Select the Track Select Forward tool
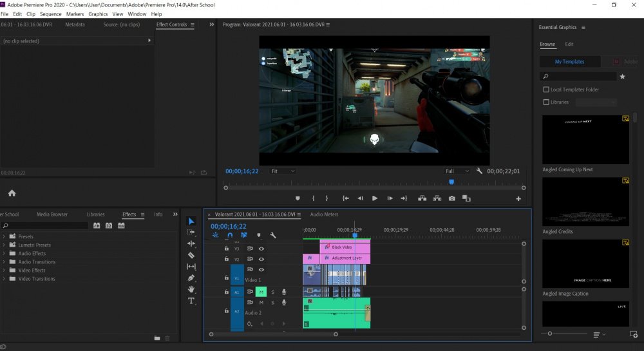Image resolution: width=644 pixels, height=351 pixels. pos(191,232)
